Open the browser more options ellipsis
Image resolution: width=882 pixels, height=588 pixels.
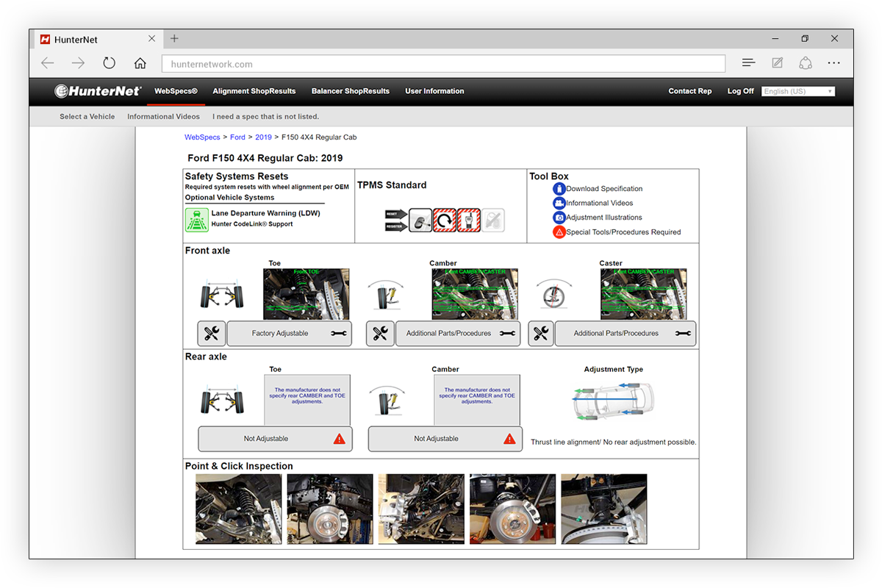point(833,63)
